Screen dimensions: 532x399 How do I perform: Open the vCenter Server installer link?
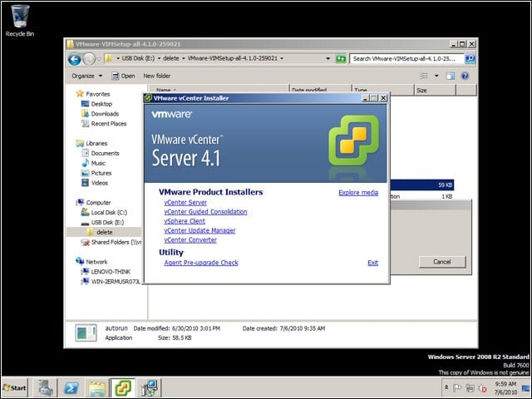pos(185,203)
